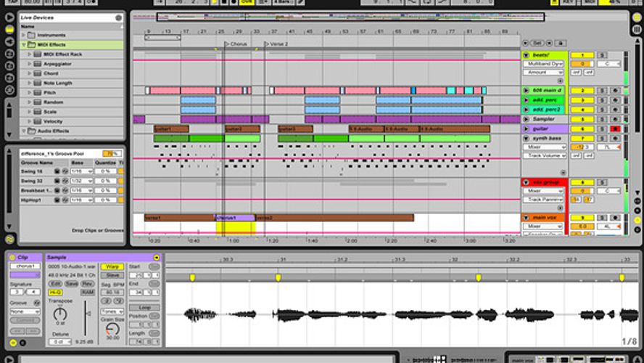
Task: Add automation lane plus under synth bass
Action: pos(563,173)
